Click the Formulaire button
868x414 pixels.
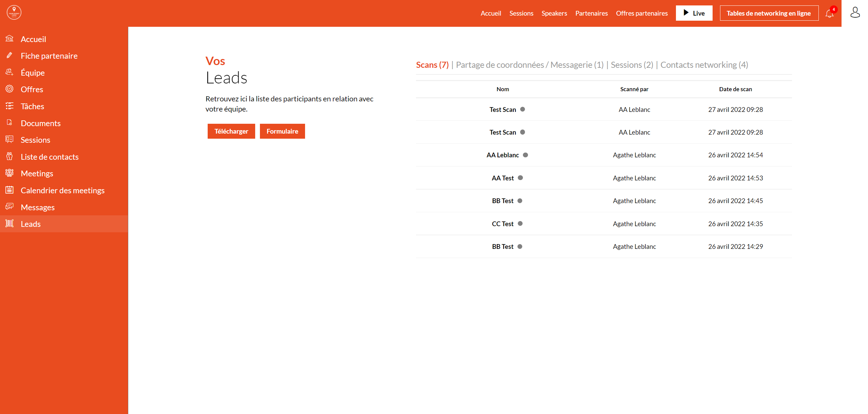(x=282, y=131)
